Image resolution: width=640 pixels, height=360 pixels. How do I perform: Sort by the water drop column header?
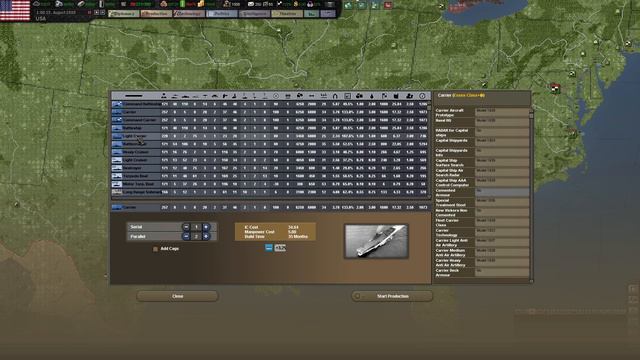click(372, 96)
